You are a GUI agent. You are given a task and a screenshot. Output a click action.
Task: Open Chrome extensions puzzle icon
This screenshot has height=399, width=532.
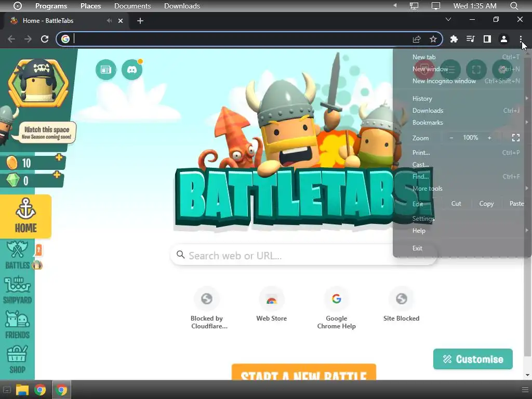coord(454,39)
